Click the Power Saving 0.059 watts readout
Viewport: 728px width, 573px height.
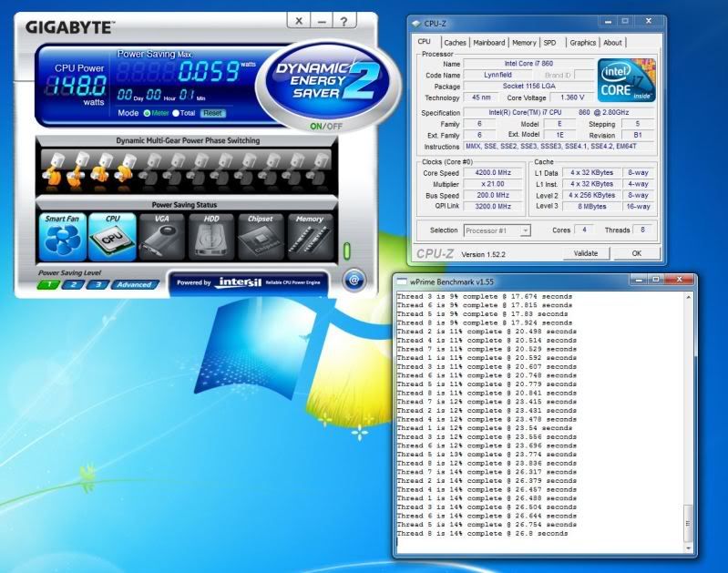[209, 71]
